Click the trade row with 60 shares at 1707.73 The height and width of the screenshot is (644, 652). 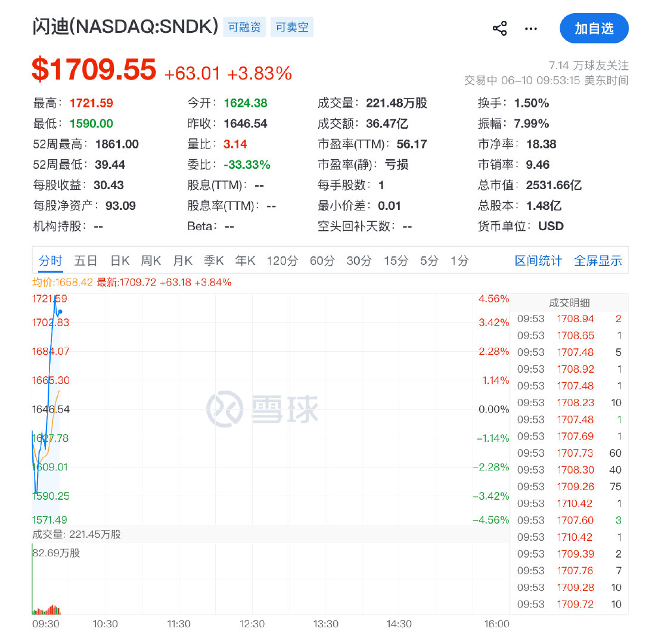click(x=569, y=453)
